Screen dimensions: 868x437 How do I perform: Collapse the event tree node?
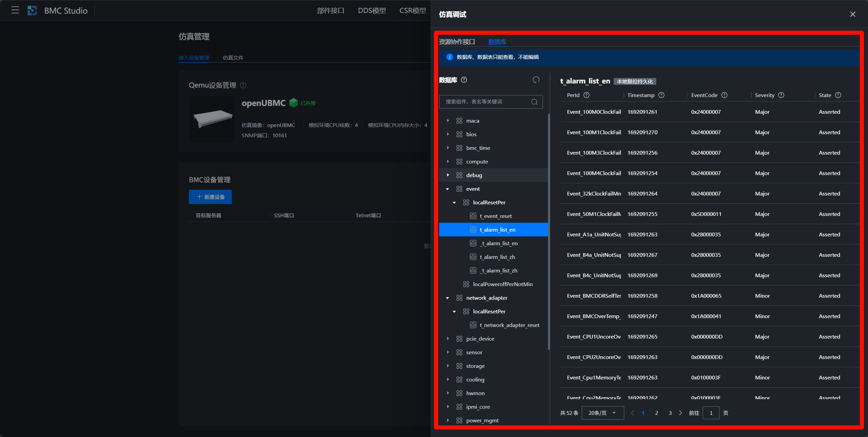448,189
